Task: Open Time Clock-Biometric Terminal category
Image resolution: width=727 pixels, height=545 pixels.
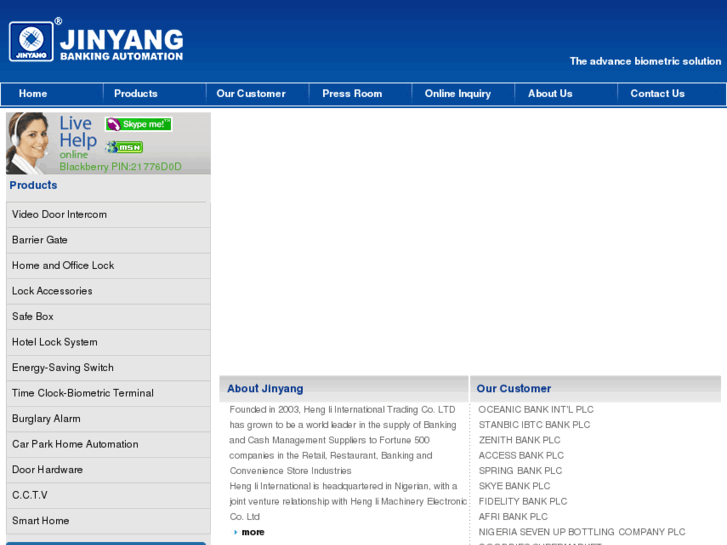Action: 108,393
